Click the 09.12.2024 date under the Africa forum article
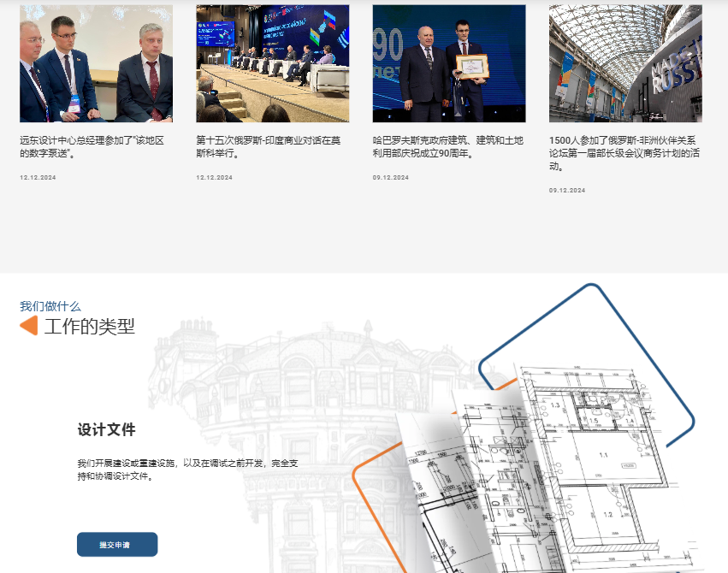The width and height of the screenshot is (728, 573). click(x=566, y=190)
